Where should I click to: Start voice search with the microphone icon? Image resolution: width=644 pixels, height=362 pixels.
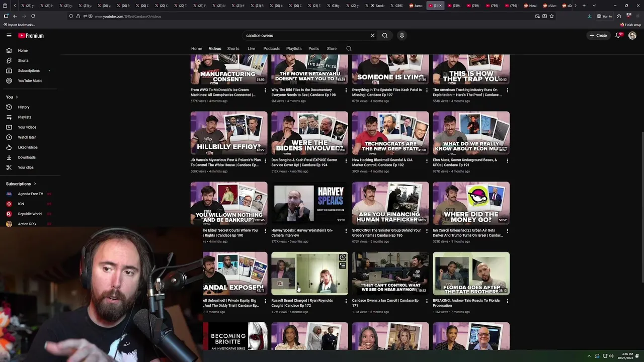tap(401, 36)
